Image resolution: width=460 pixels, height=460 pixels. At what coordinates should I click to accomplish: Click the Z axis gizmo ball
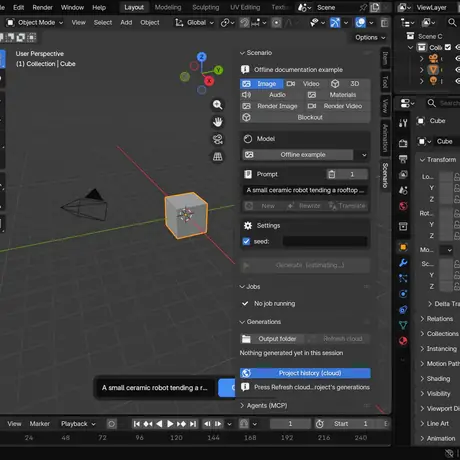click(x=201, y=57)
